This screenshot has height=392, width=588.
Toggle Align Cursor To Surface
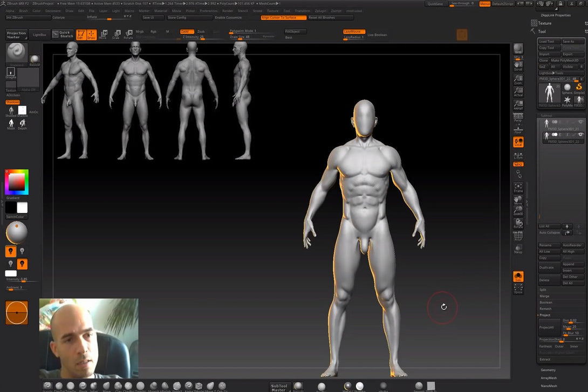click(x=284, y=18)
